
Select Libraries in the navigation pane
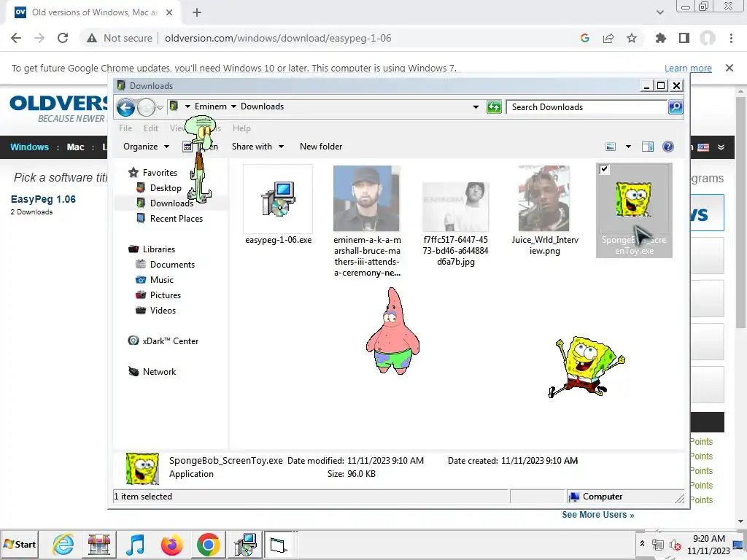click(x=158, y=249)
